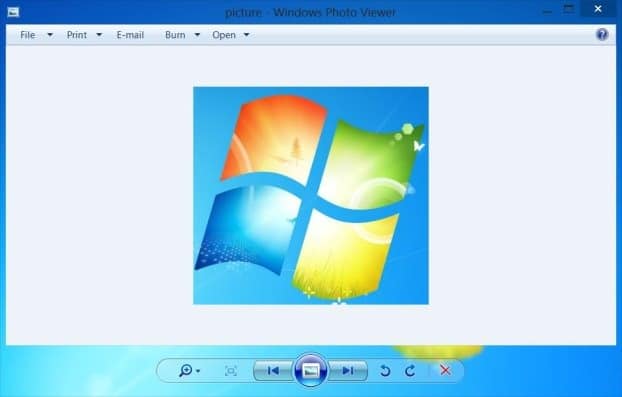Viewport: 622px width, 397px height.
Task: Click the magnifier zoom icon
Action: point(185,371)
